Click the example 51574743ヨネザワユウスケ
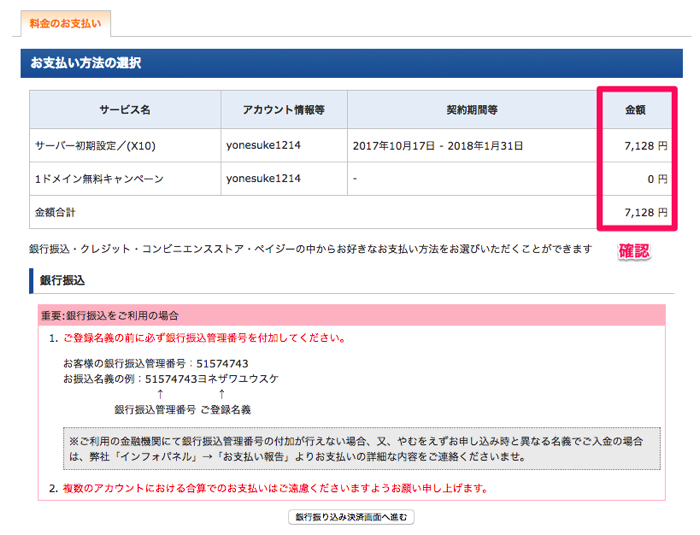 [212, 379]
